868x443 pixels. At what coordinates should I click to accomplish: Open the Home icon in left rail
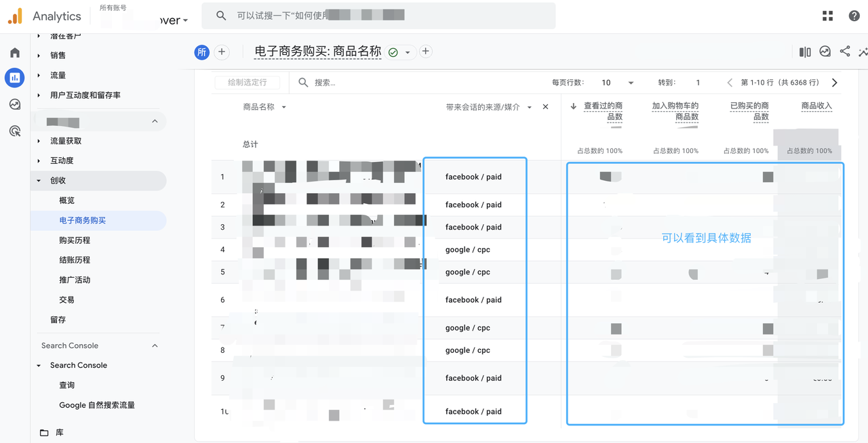pyautogui.click(x=15, y=53)
